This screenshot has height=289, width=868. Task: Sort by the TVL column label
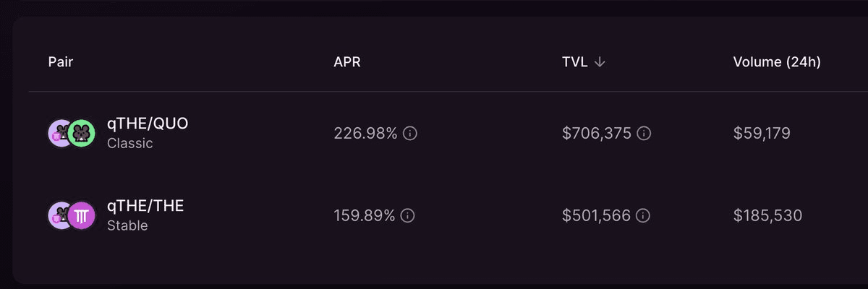pyautogui.click(x=575, y=62)
